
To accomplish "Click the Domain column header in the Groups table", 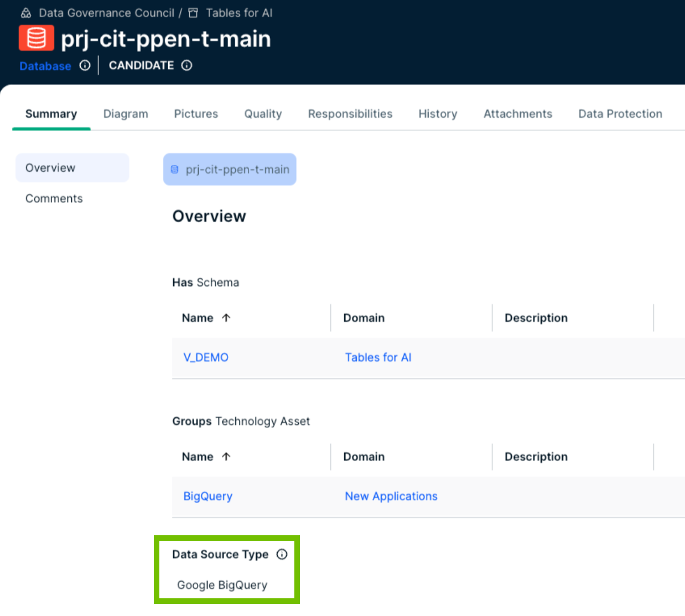I will pyautogui.click(x=364, y=456).
